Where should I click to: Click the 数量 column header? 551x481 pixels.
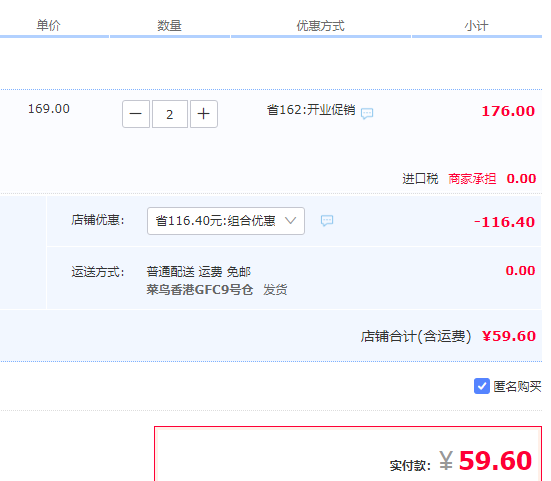[169, 26]
